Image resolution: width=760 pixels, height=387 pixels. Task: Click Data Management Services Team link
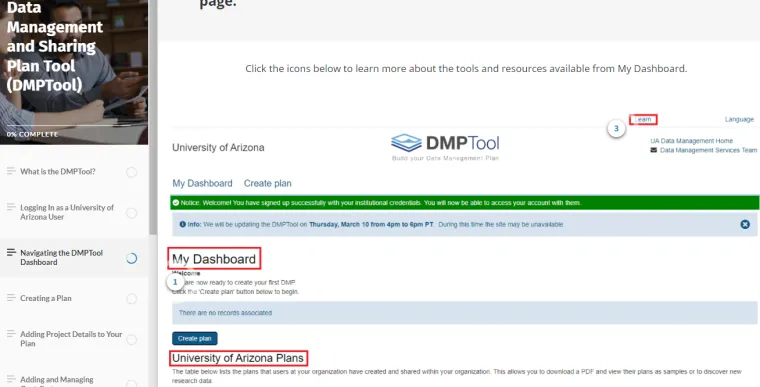pyautogui.click(x=708, y=150)
